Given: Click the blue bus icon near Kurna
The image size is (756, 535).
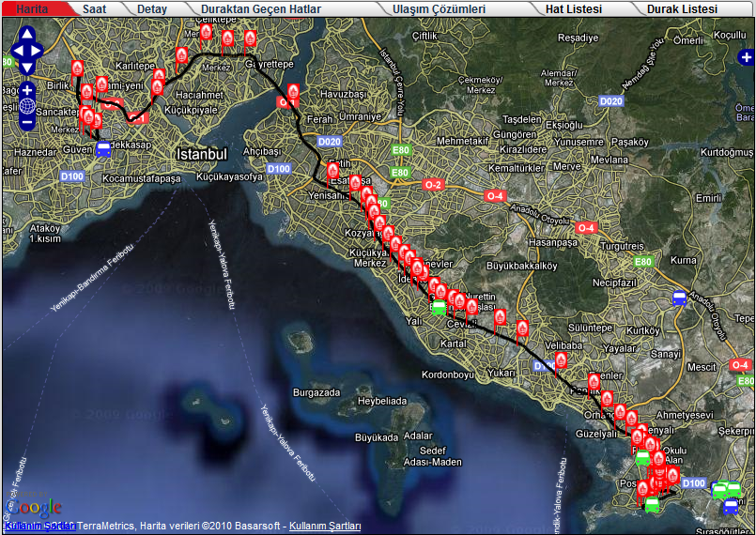Looking at the screenshot, I should pos(679,298).
